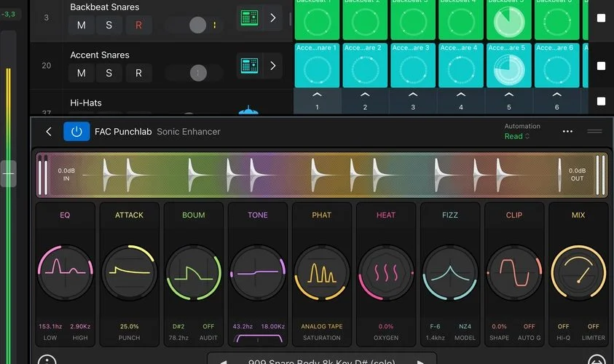Click the MIX module dial
This screenshot has height=364, width=614.
[578, 273]
